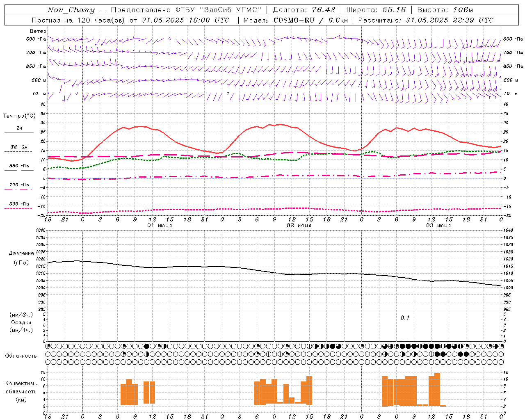Screen dimensions: 525x420
Task: Click the station name "Nov_Chany" in header
Action: point(71,10)
